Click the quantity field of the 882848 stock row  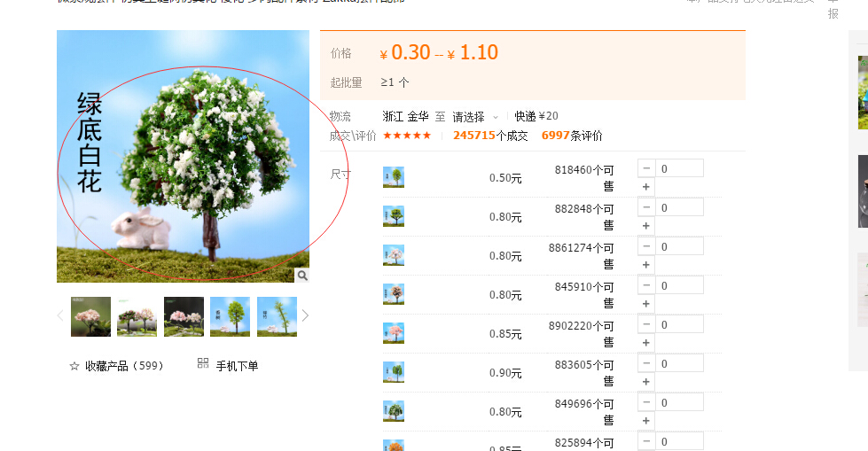coord(679,207)
